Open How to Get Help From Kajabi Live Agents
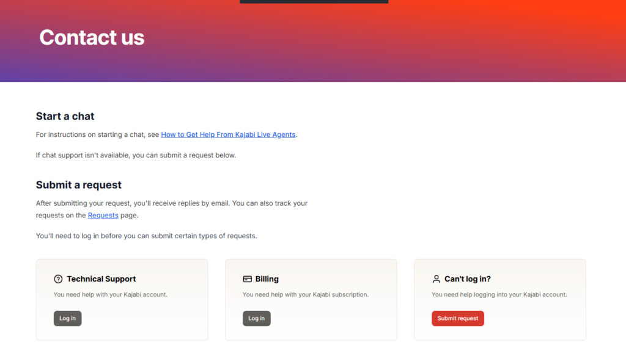626x364 pixels. pyautogui.click(x=229, y=134)
